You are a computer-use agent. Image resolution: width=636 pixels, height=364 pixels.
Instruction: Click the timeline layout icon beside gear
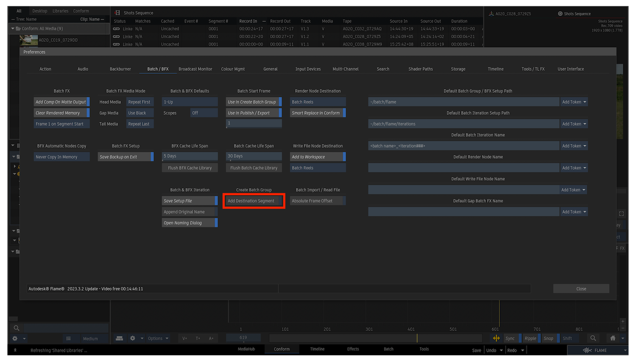pos(120,338)
